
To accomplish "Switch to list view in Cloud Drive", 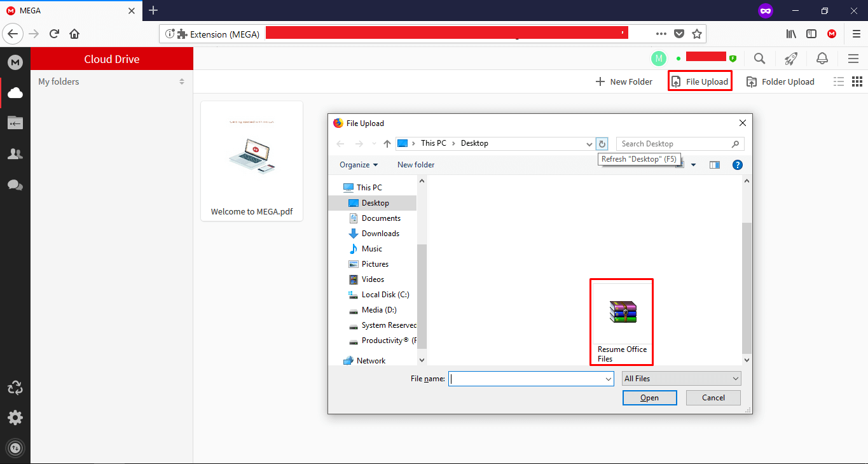I will pos(839,81).
